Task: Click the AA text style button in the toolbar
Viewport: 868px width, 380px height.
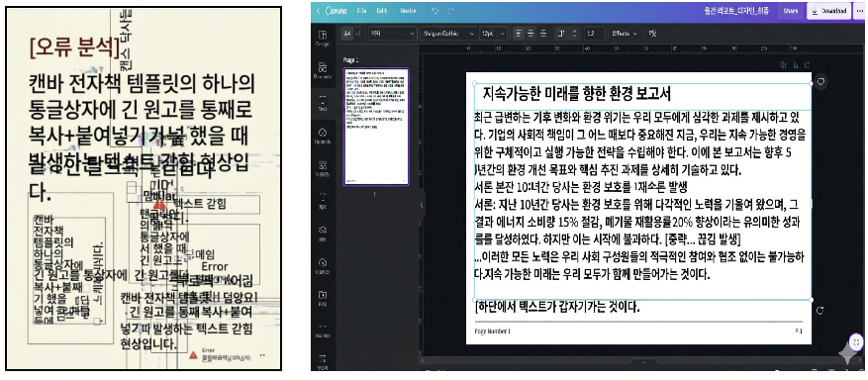Action: pyautogui.click(x=347, y=34)
